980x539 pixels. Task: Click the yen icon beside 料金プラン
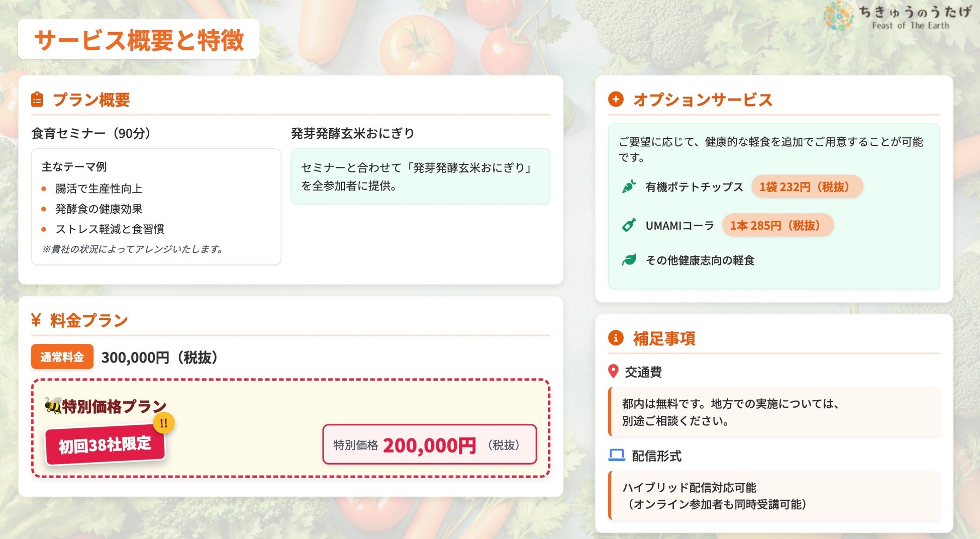click(36, 320)
